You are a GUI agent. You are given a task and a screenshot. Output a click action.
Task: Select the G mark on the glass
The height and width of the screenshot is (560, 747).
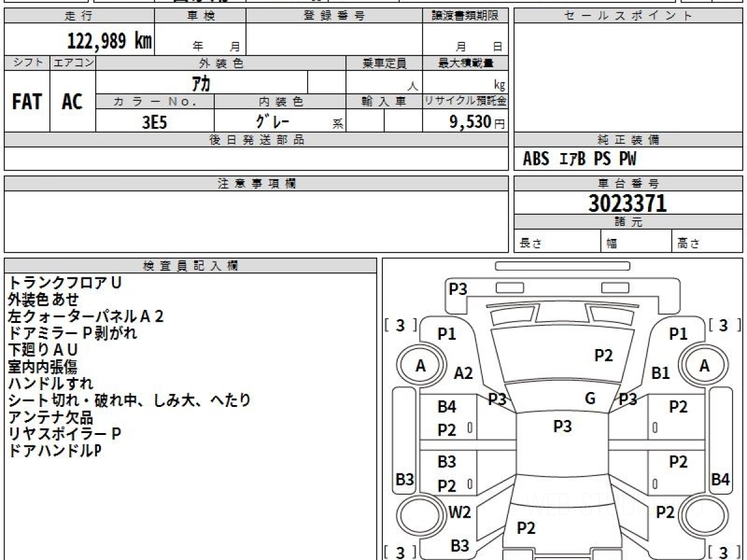591,399
